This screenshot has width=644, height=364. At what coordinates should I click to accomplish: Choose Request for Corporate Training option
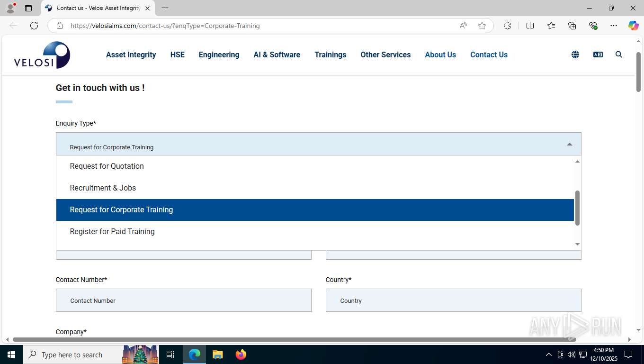pos(315,210)
